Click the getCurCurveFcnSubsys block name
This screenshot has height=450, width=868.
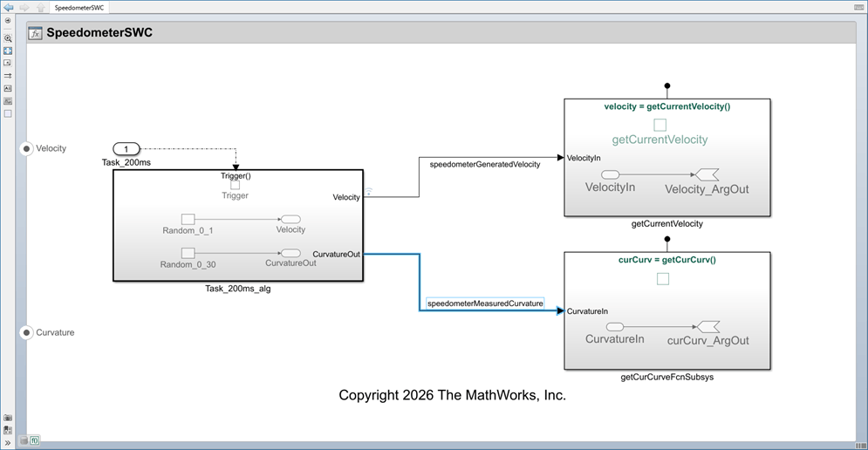667,377
